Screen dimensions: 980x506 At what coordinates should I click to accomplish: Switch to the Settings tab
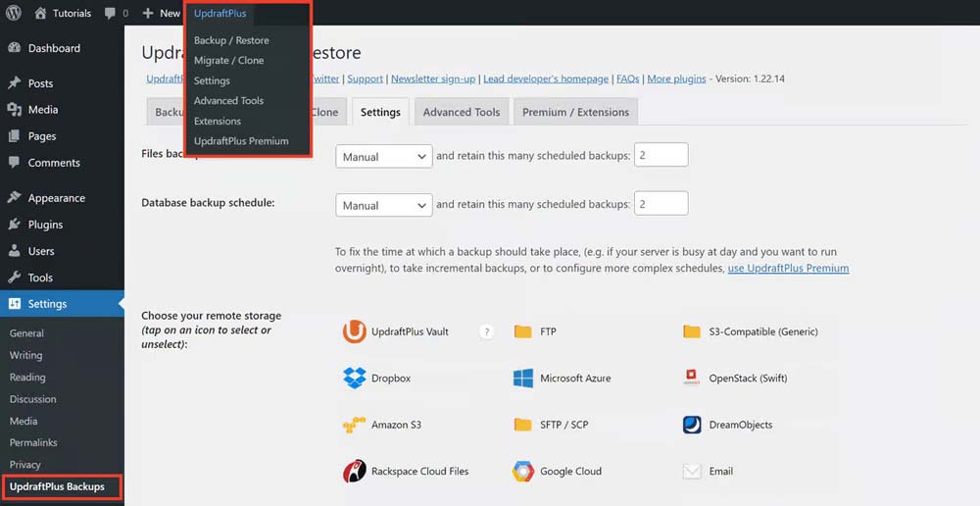click(380, 112)
